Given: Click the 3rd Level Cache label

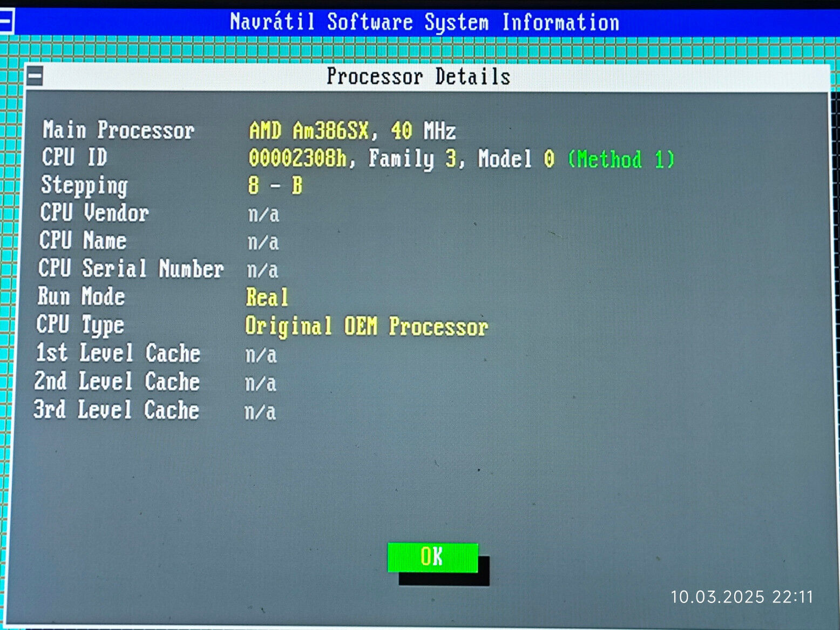Looking at the screenshot, I should point(116,410).
